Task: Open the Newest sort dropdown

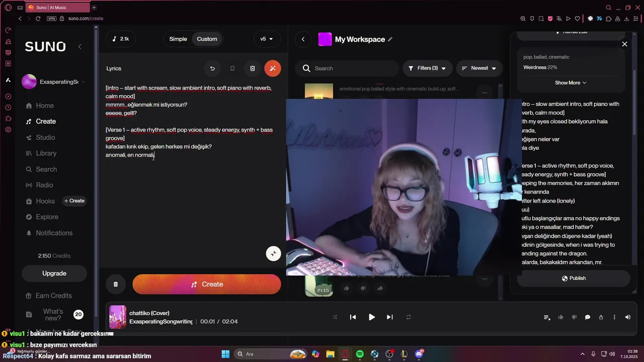Action: pyautogui.click(x=479, y=68)
